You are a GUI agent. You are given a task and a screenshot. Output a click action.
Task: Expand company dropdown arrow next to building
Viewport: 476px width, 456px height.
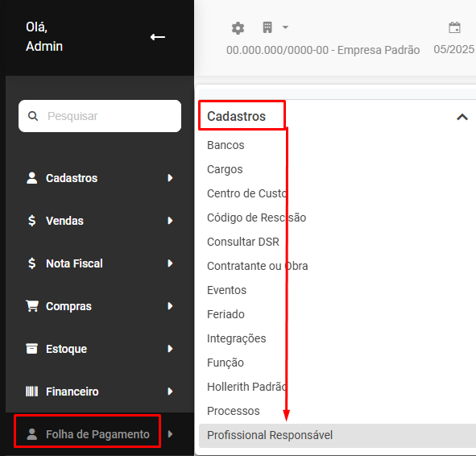tap(285, 27)
